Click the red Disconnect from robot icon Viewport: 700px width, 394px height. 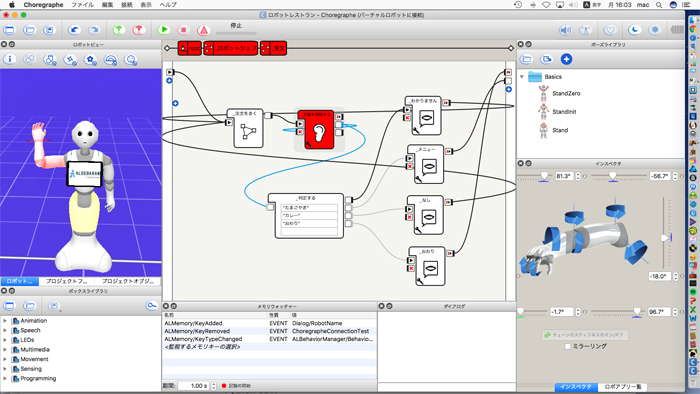point(139,30)
